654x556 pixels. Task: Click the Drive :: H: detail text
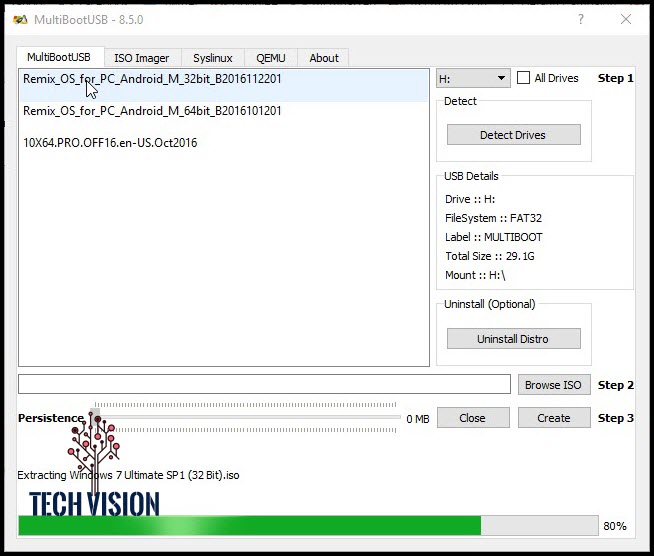[470, 199]
